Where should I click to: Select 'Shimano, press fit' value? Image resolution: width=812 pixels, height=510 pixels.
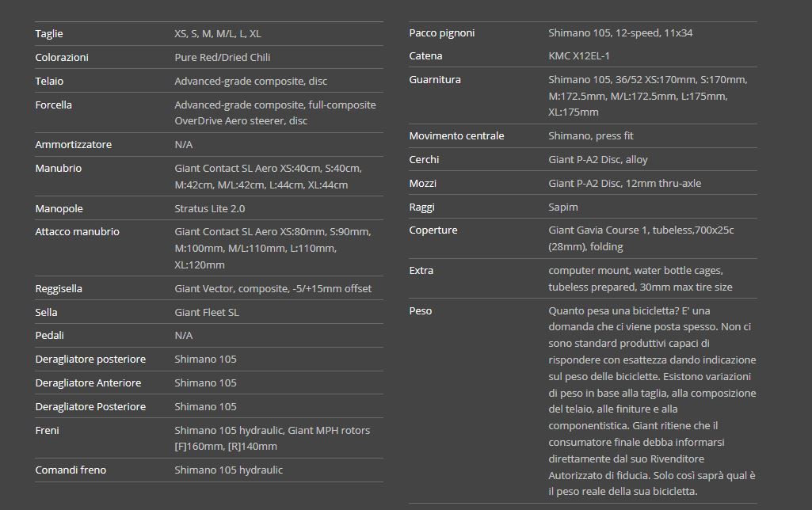(591, 136)
